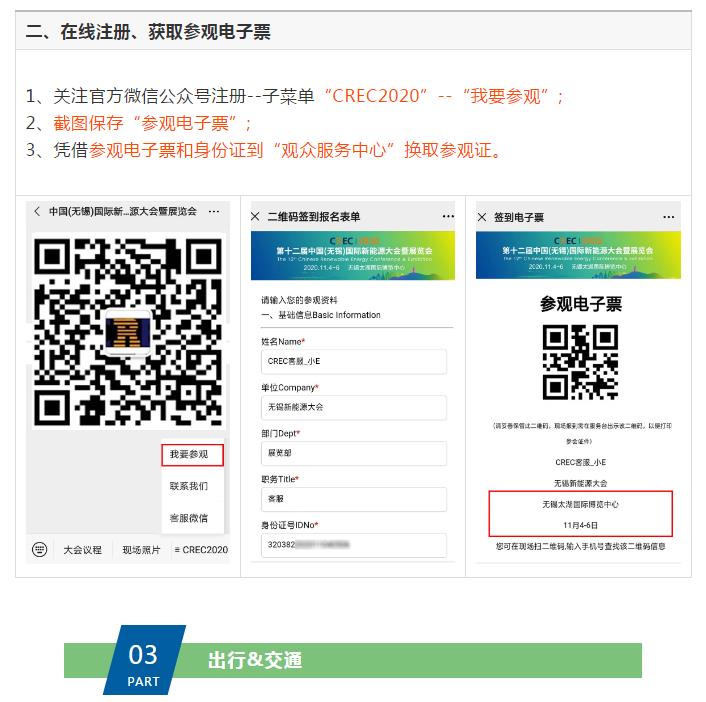Viewport: 706px width, 702px height.
Task: Click the 参观电子票 QR code image
Action: (x=580, y=362)
